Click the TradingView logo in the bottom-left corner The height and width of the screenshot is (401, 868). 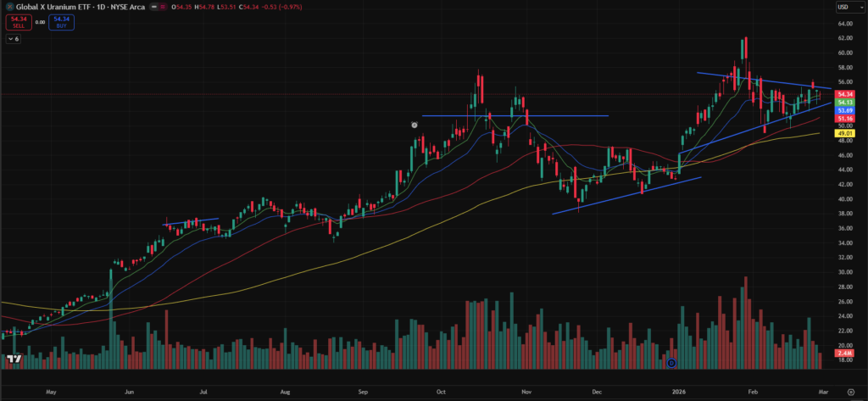(14, 359)
